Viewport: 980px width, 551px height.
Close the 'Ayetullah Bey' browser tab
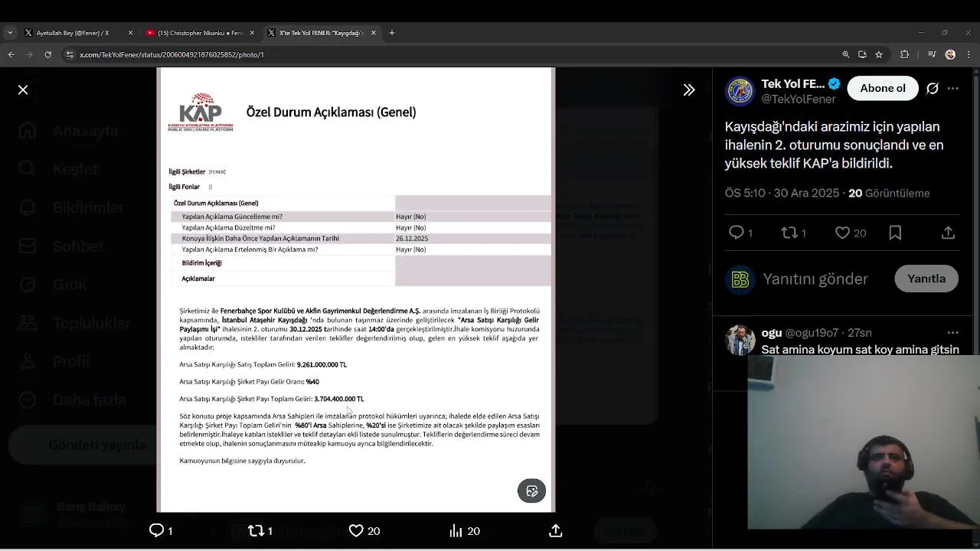pyautogui.click(x=130, y=33)
